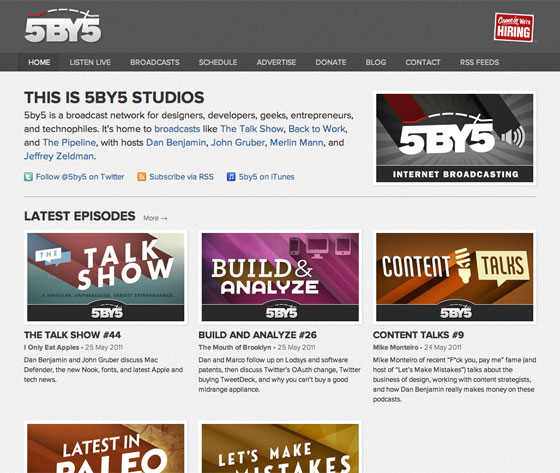Click More link beside Latest Episodes
The width and height of the screenshot is (560, 473).
click(155, 218)
